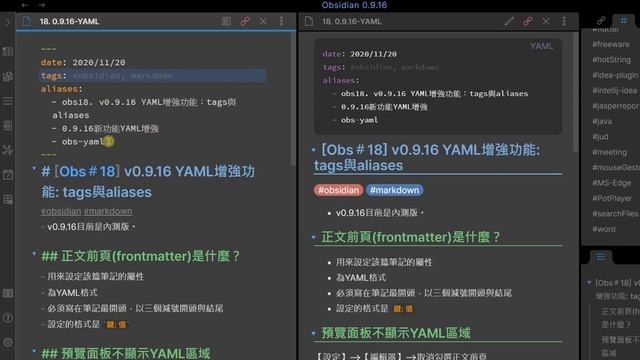Click the preview pane vertical scrollbar
The width and height of the screenshot is (640, 360).
pos(576,92)
